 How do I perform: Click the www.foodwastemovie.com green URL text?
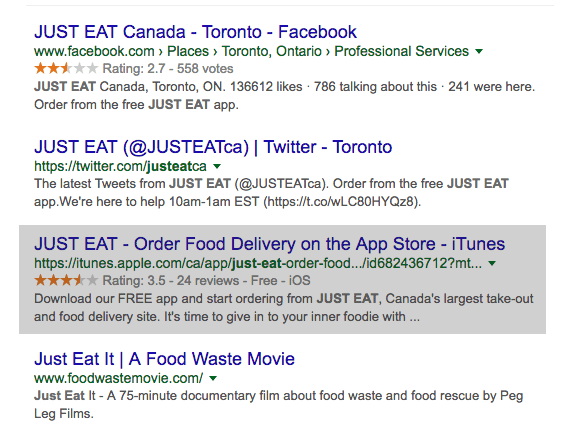tap(119, 378)
